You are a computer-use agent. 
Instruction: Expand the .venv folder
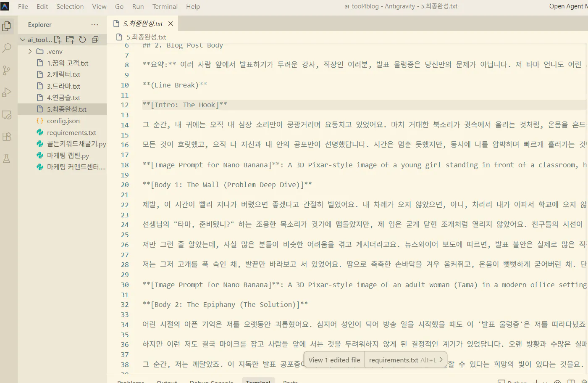[29, 51]
